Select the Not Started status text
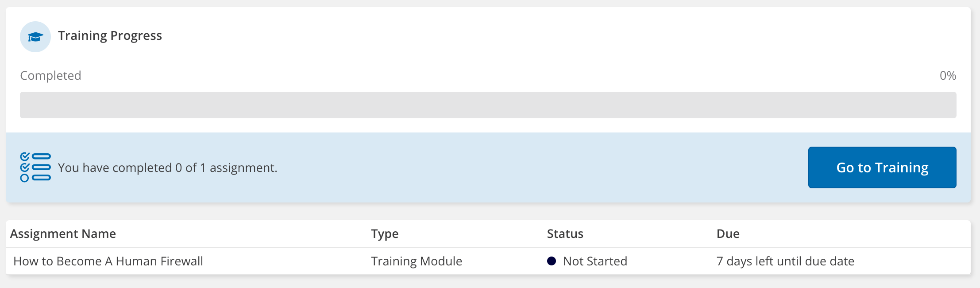Image resolution: width=980 pixels, height=288 pixels. 595,261
